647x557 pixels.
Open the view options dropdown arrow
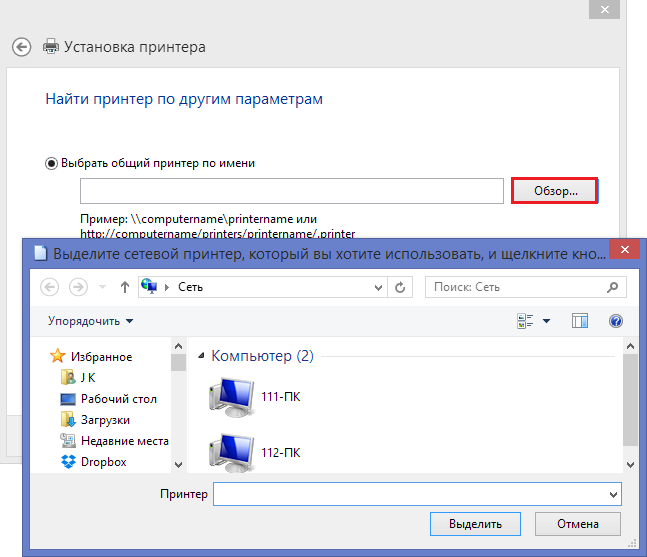click(x=546, y=321)
